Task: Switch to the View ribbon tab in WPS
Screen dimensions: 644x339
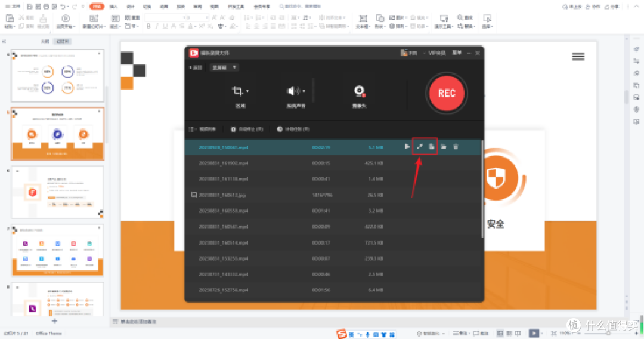Action: (x=215, y=7)
